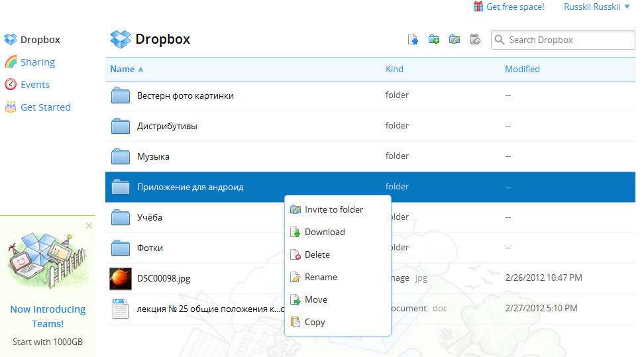Open the Russkii Russkii account dropdown
This screenshot has width=644, height=357.
pos(596,7)
